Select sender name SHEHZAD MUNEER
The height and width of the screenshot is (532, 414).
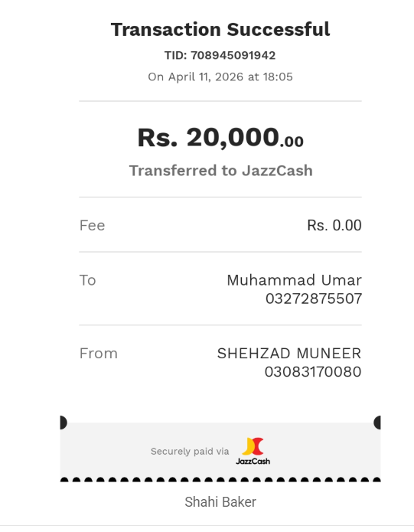(289, 354)
